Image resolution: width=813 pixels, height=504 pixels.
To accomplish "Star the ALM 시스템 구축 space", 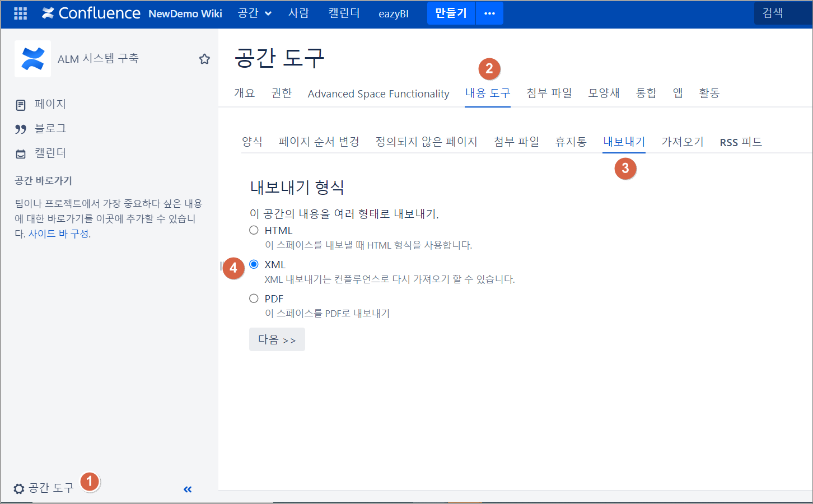I will 204,59.
